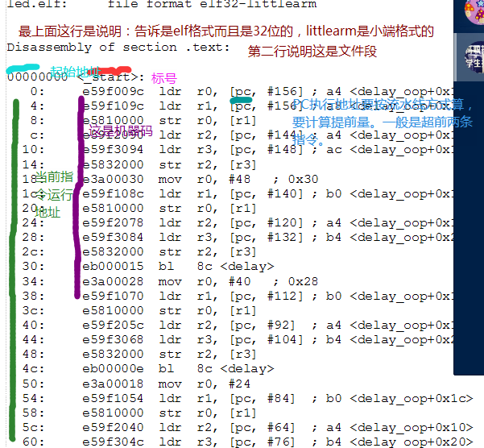This screenshot has height=448, width=484.
Task: Click 'mov r0, #40' at address 34
Action: pyautogui.click(x=205, y=281)
